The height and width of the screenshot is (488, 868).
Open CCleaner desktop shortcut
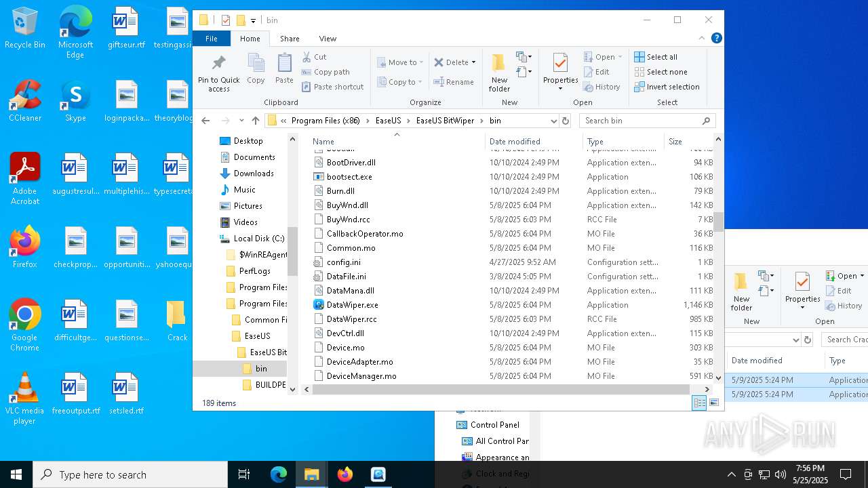24,102
